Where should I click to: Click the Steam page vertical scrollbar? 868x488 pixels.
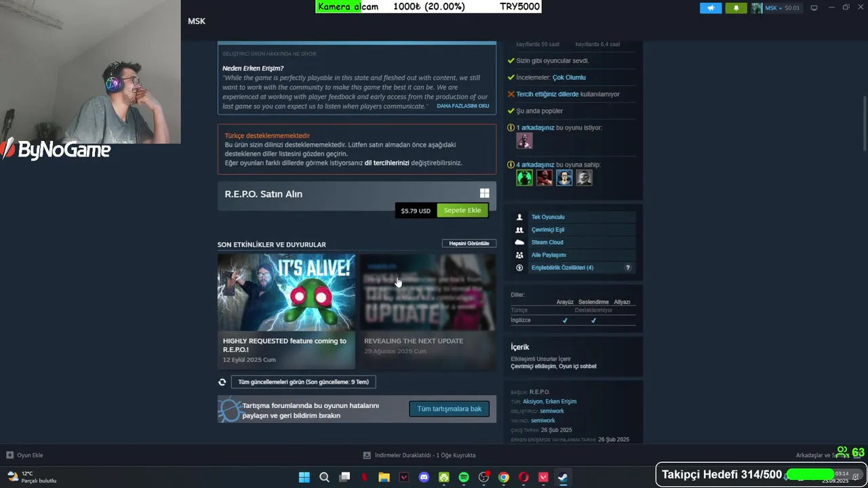864,124
